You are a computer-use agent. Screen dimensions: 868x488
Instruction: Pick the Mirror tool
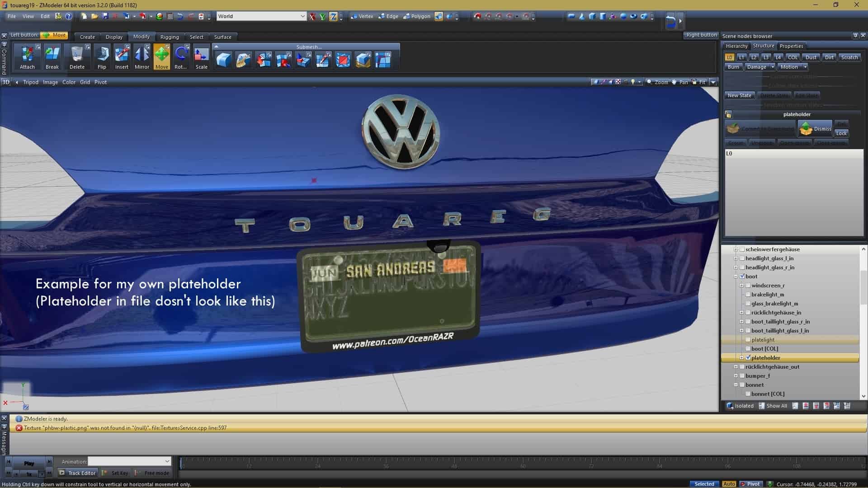142,57
